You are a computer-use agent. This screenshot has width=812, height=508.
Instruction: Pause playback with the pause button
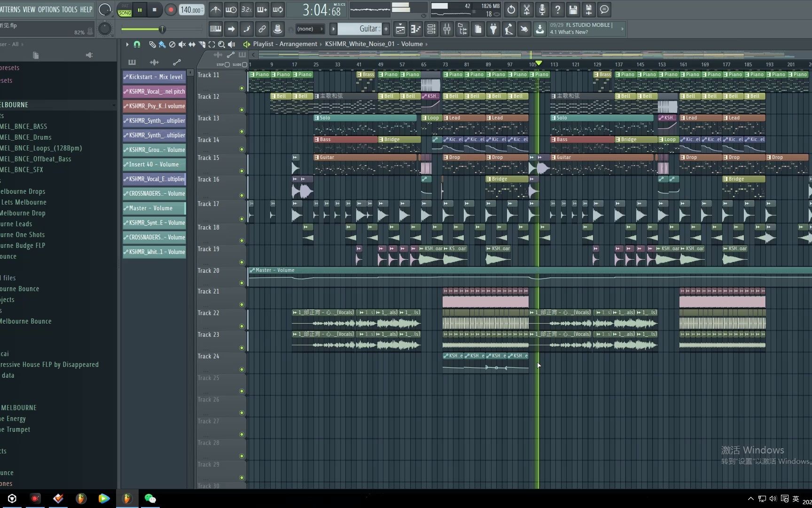tap(140, 10)
